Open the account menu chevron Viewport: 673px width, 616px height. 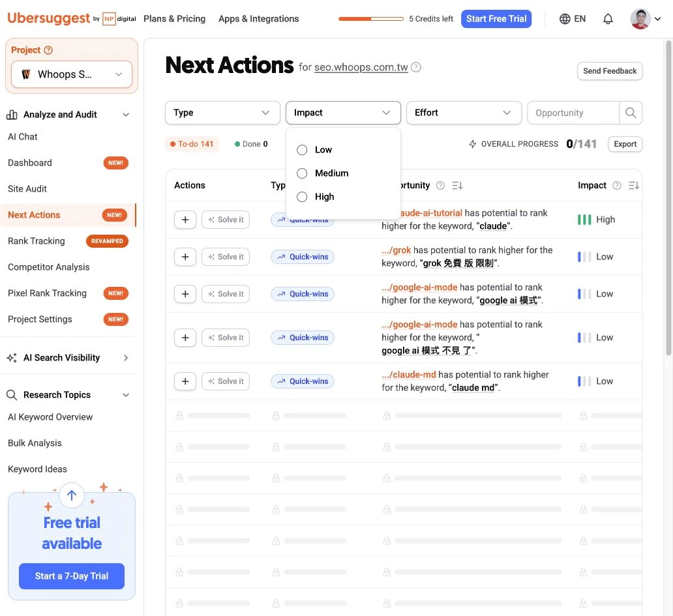657,19
